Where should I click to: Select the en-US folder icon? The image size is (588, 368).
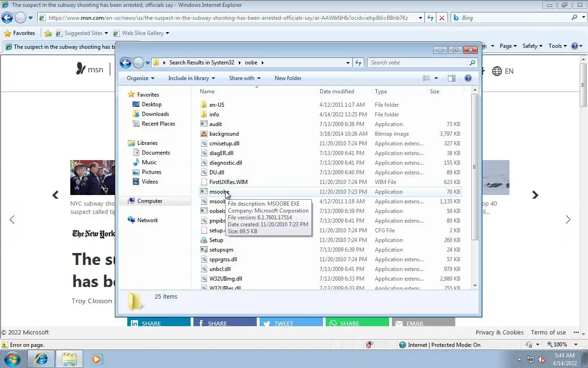pyautogui.click(x=204, y=105)
